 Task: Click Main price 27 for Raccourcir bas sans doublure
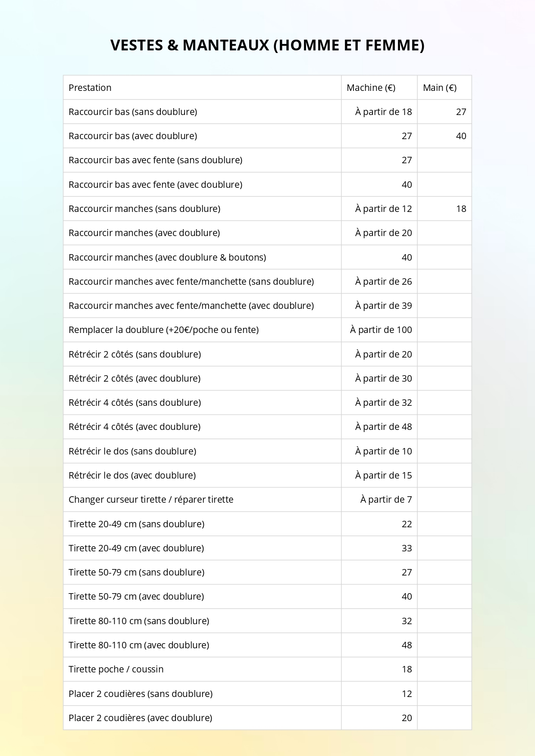point(461,112)
